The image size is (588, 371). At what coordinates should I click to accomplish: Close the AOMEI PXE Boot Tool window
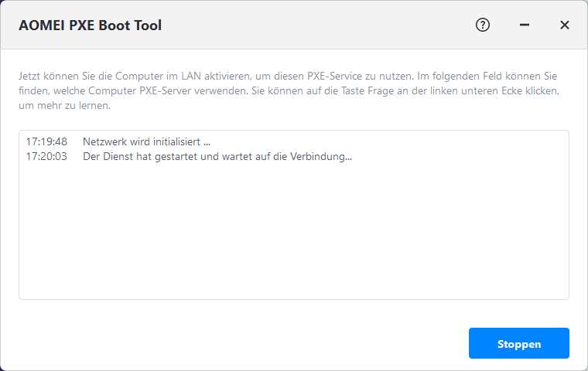click(x=565, y=25)
